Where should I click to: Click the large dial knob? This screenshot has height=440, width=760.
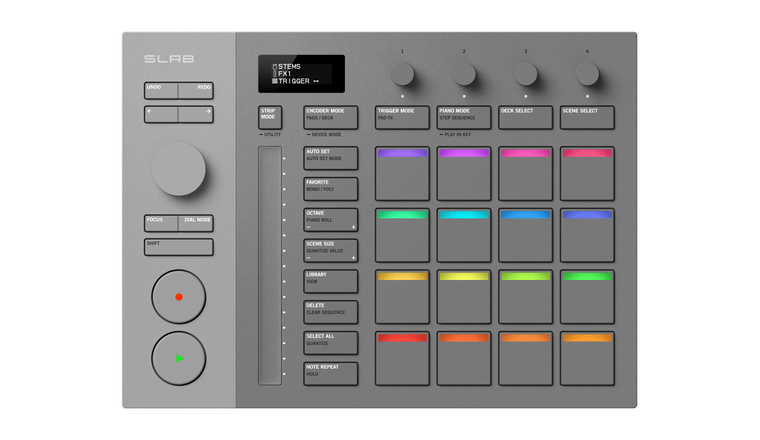click(179, 168)
